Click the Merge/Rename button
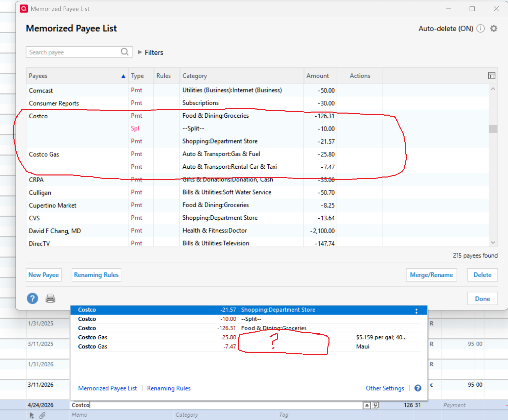Image resolution: width=508 pixels, height=420 pixels. (x=431, y=275)
